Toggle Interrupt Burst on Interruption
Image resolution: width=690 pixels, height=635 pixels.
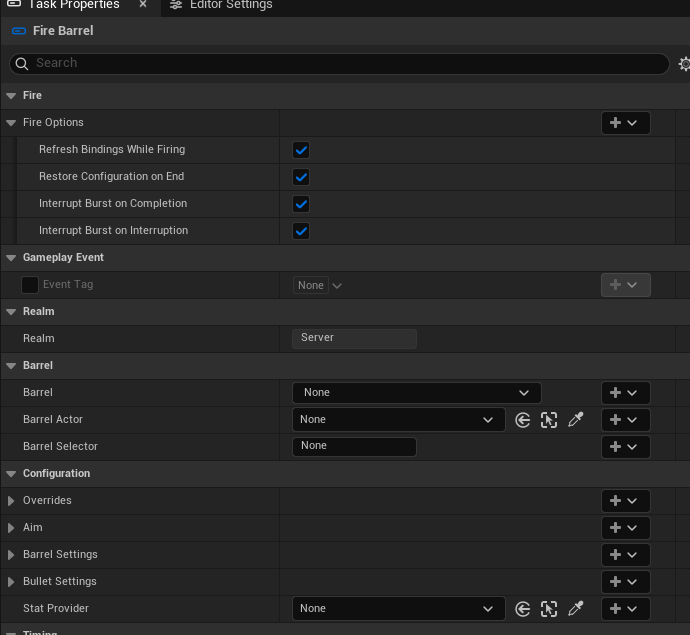301,231
